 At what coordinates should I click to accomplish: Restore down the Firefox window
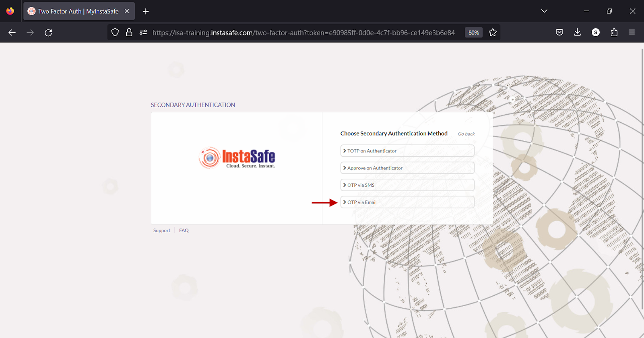point(609,11)
